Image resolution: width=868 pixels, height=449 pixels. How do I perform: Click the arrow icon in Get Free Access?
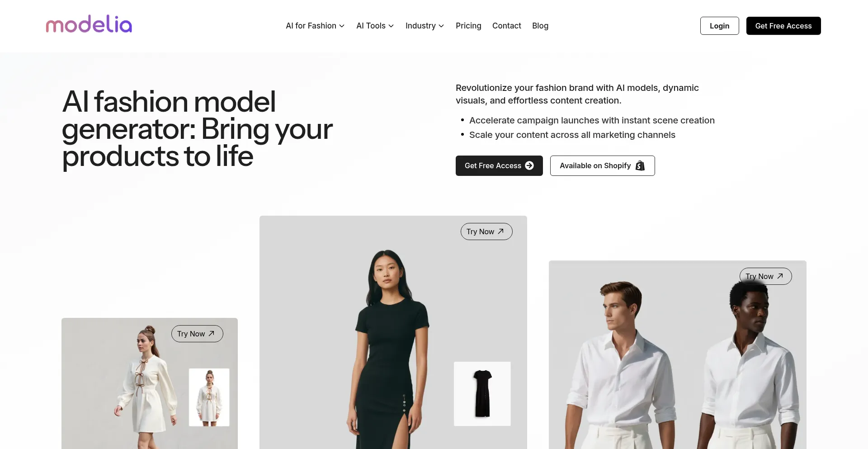click(x=529, y=165)
